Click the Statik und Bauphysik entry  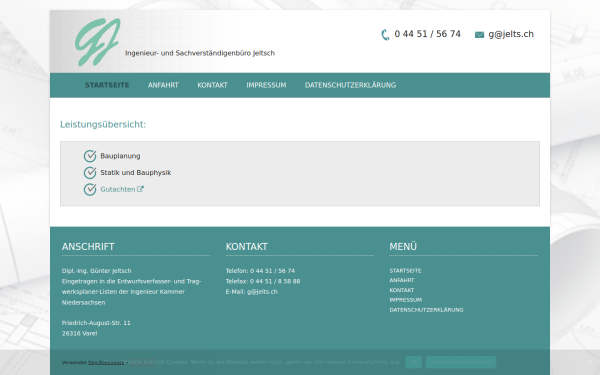point(135,173)
